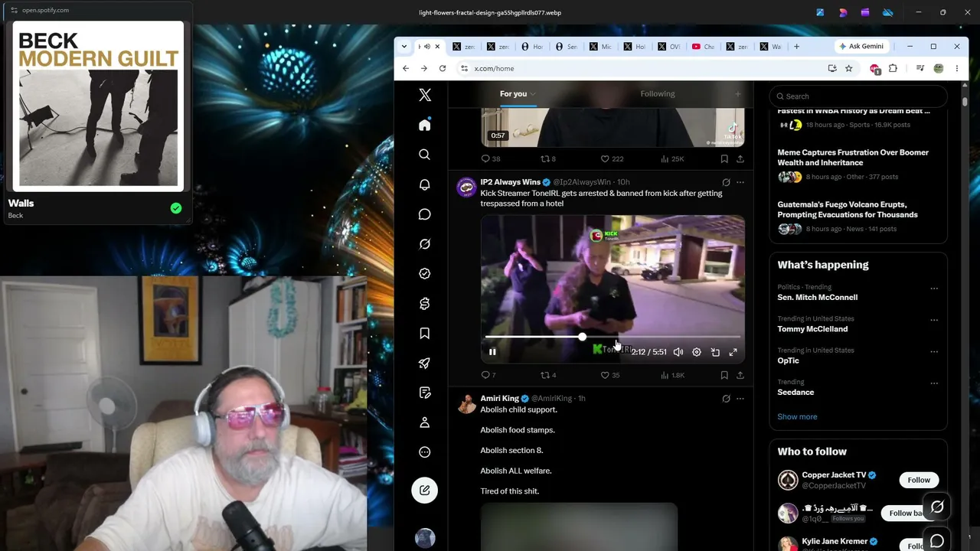
Task: Open Amiri King profile name
Action: [499, 398]
